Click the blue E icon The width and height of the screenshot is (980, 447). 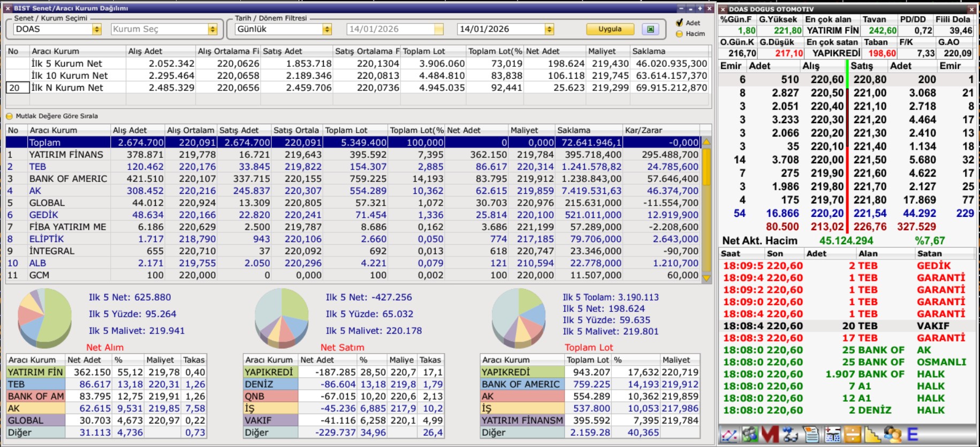coord(912,435)
